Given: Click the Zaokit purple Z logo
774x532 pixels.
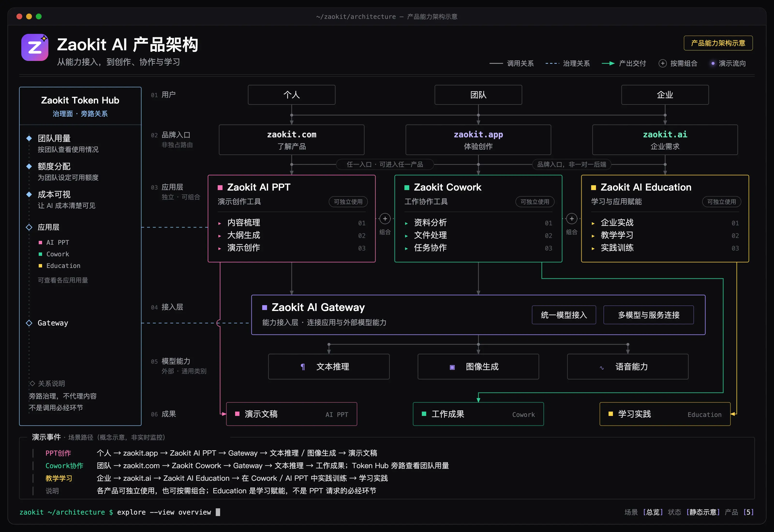Looking at the screenshot, I should [x=35, y=47].
